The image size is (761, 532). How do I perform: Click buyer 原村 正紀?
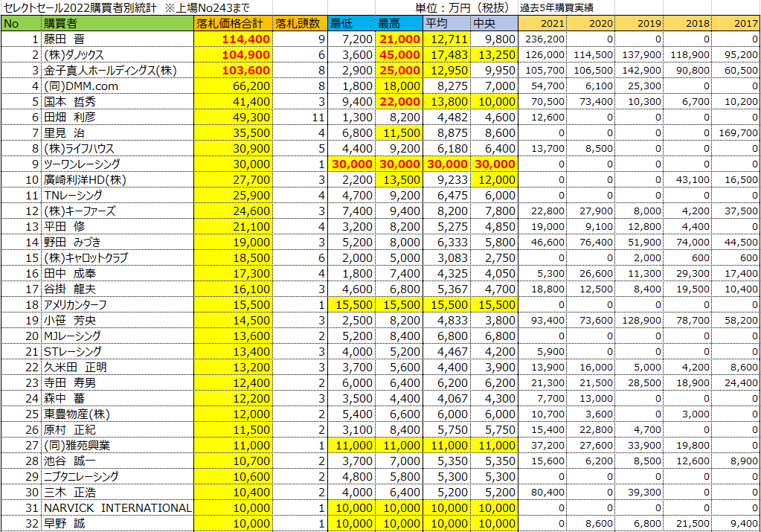[70, 429]
